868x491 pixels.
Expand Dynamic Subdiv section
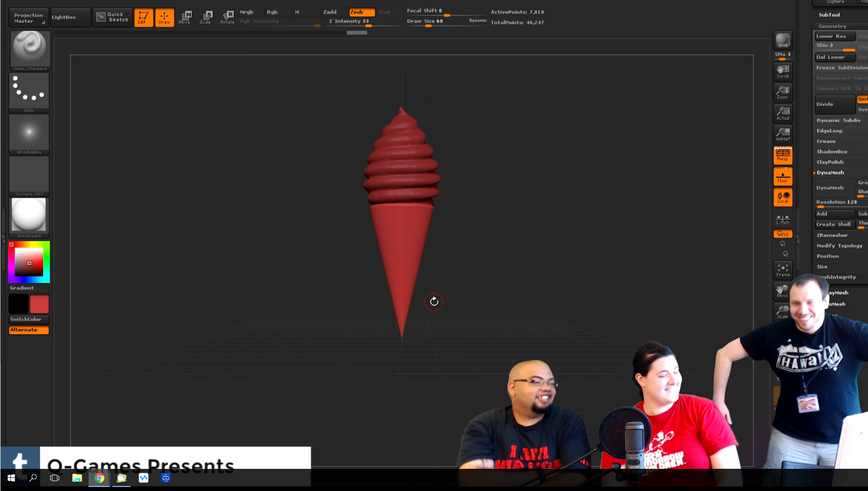[840, 121]
